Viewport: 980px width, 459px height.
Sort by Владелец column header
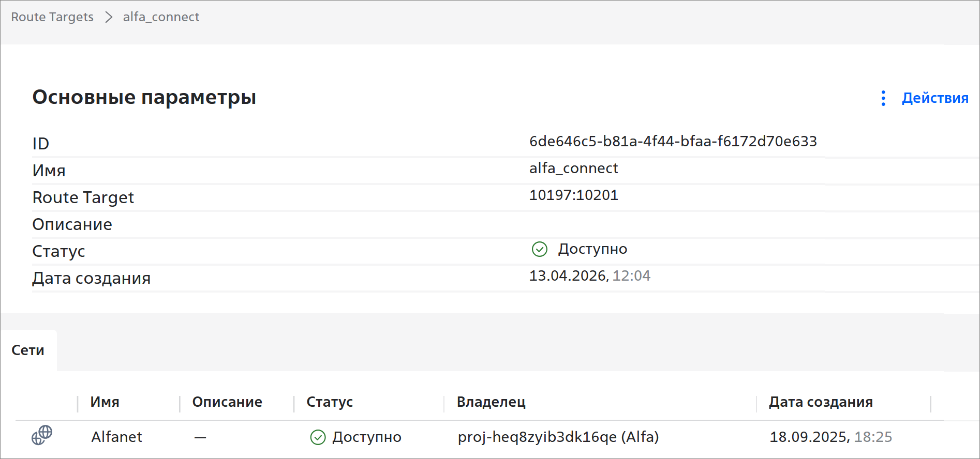[x=491, y=402]
